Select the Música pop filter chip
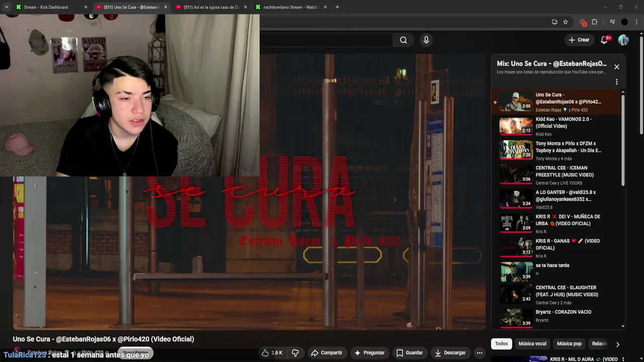 tap(569, 344)
